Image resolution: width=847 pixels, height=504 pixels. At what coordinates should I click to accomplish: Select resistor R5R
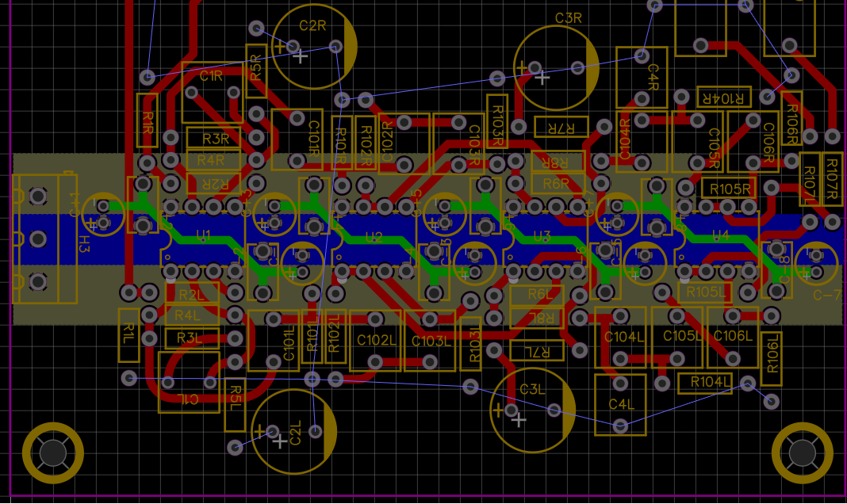click(x=257, y=71)
